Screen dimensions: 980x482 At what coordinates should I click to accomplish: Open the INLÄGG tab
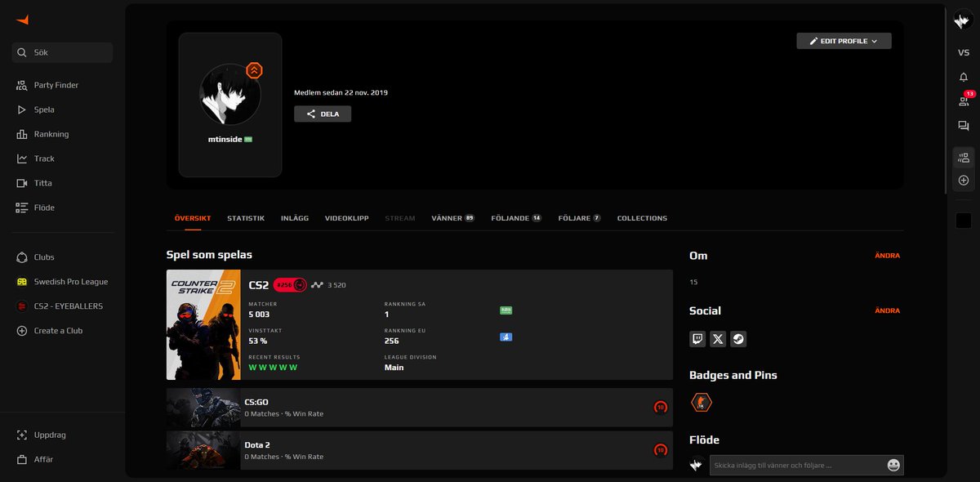(x=295, y=218)
